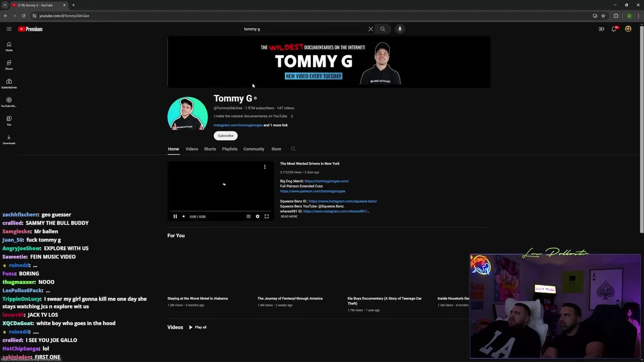644x362 pixels.
Task: Select the Home channel tab
Action: click(x=174, y=149)
